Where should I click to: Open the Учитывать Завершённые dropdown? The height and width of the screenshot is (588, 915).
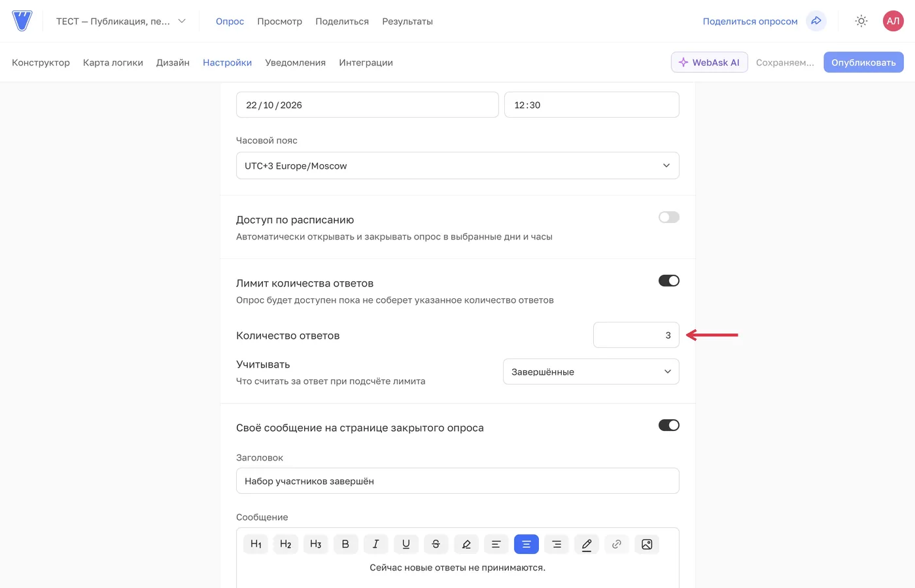(591, 372)
